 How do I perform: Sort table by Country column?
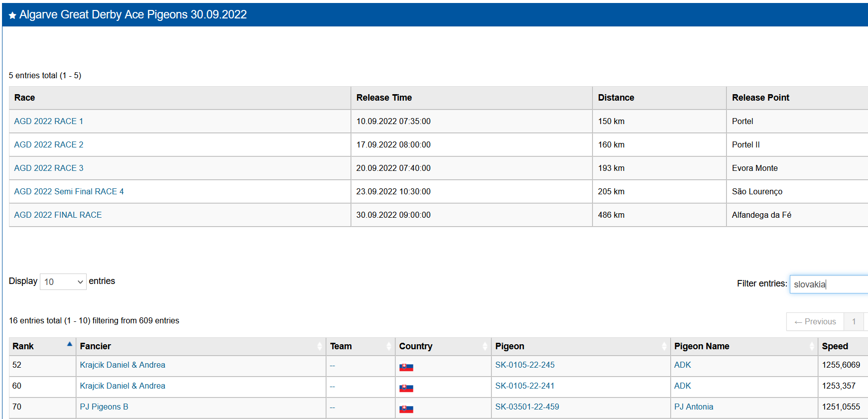(443, 346)
